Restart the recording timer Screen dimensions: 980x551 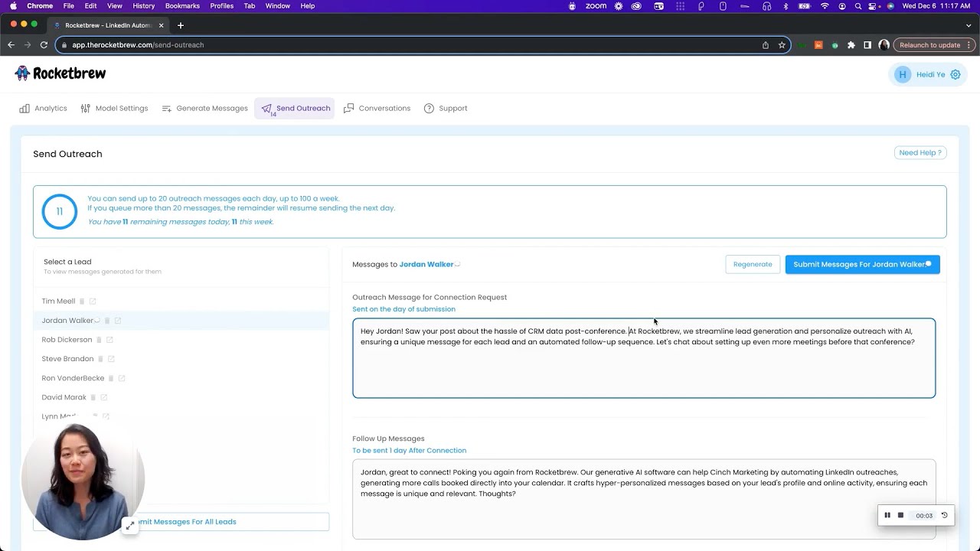pos(944,515)
